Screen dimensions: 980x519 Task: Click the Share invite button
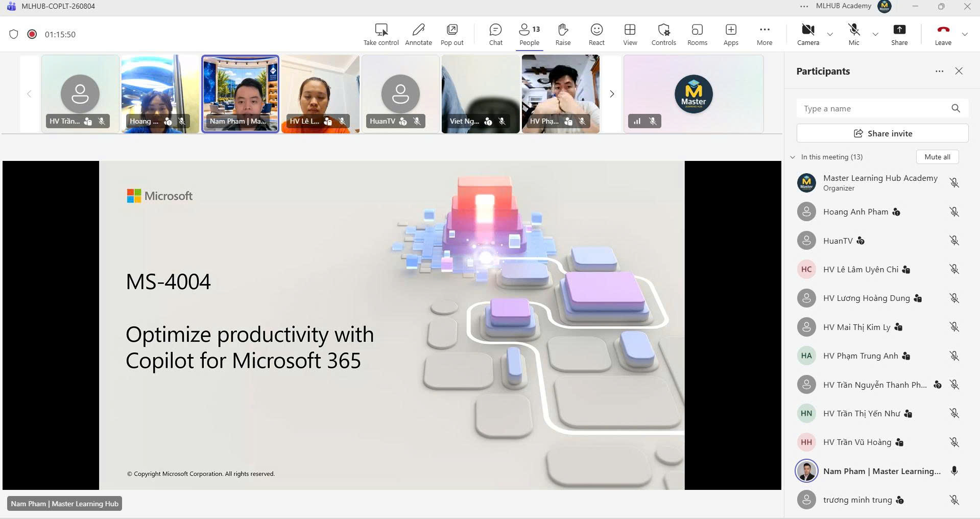click(882, 133)
